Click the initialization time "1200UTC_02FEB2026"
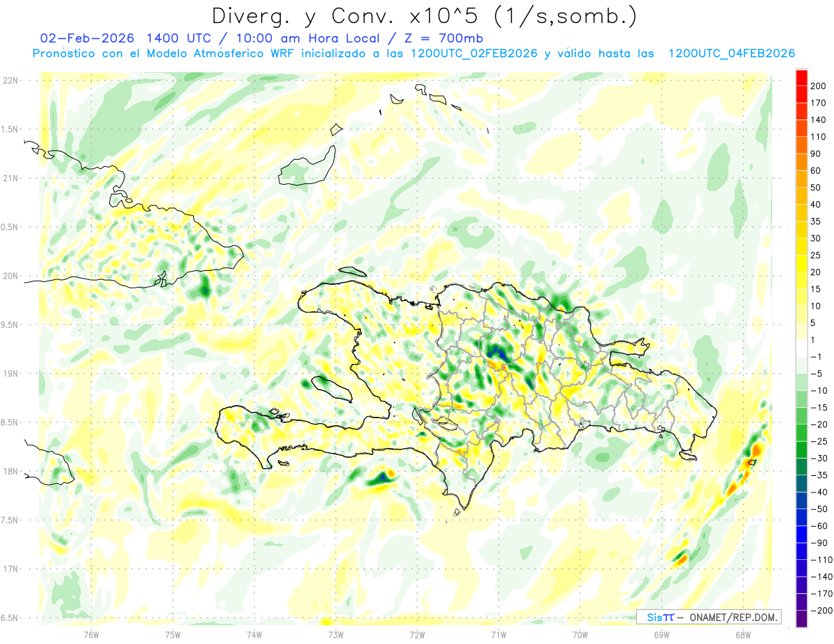The image size is (834, 644). (475, 53)
